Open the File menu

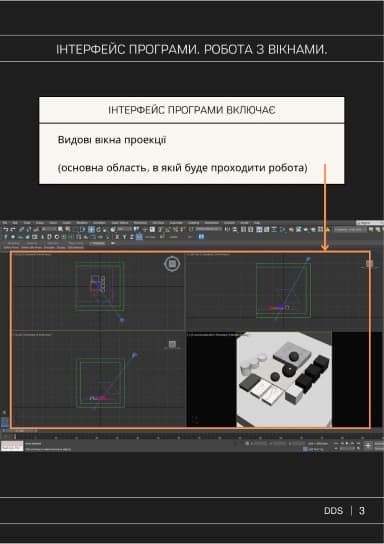(x=5, y=222)
